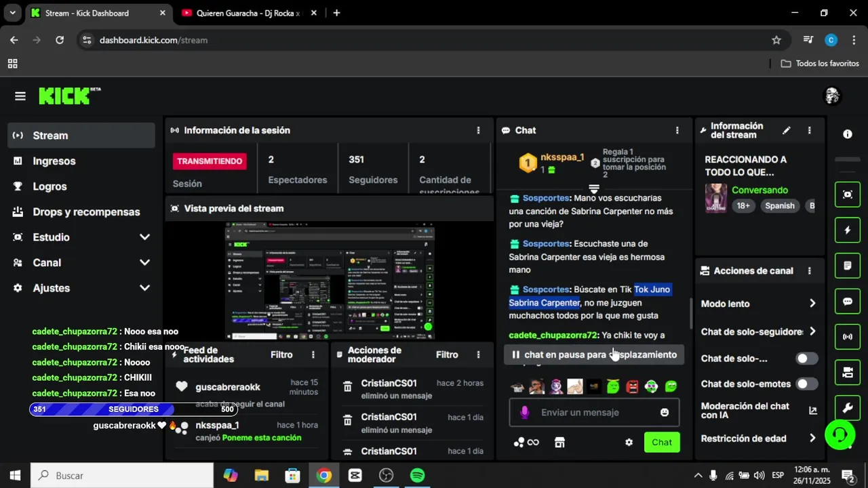
Task: Open a new browser tab
Action: tap(336, 13)
